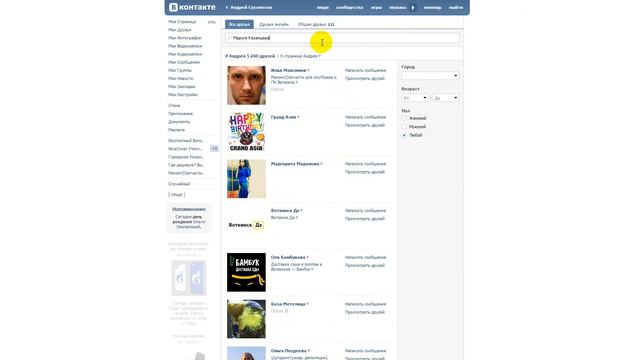The image size is (640, 360).
Task: Open the Воткинск Да logo avatar
Action: [246, 225]
